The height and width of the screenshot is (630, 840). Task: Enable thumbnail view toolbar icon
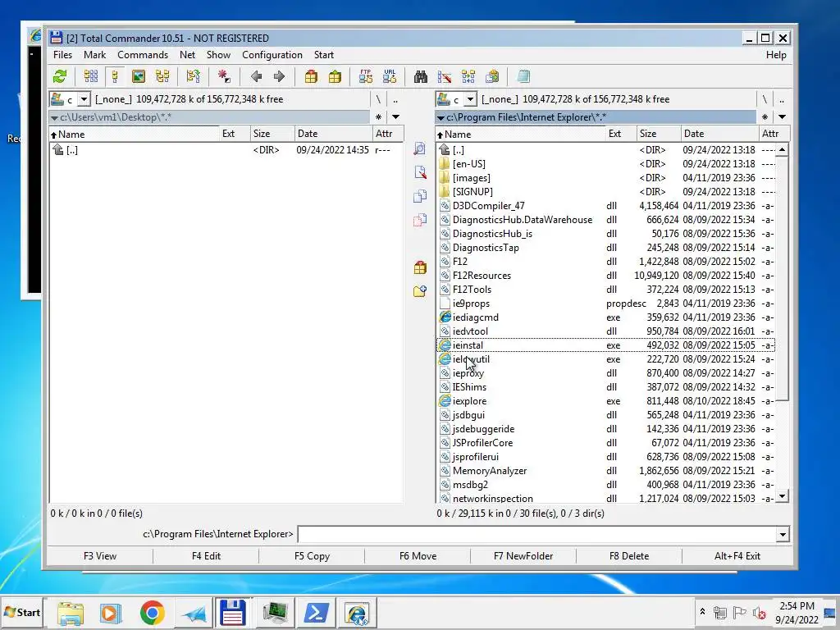tap(138, 76)
